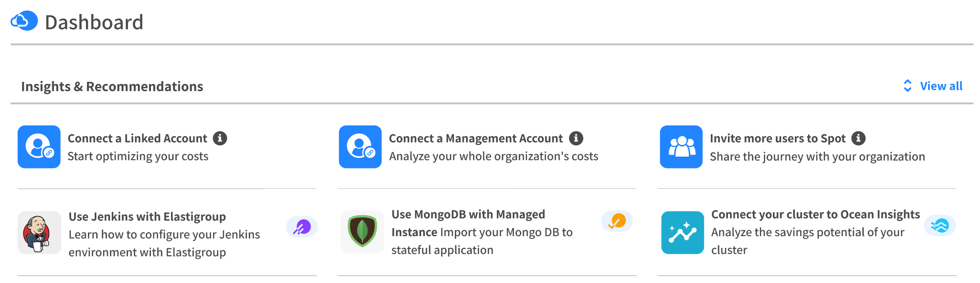The height and width of the screenshot is (283, 980).
Task: Expand insights using the up-down chevron
Action: tap(907, 86)
